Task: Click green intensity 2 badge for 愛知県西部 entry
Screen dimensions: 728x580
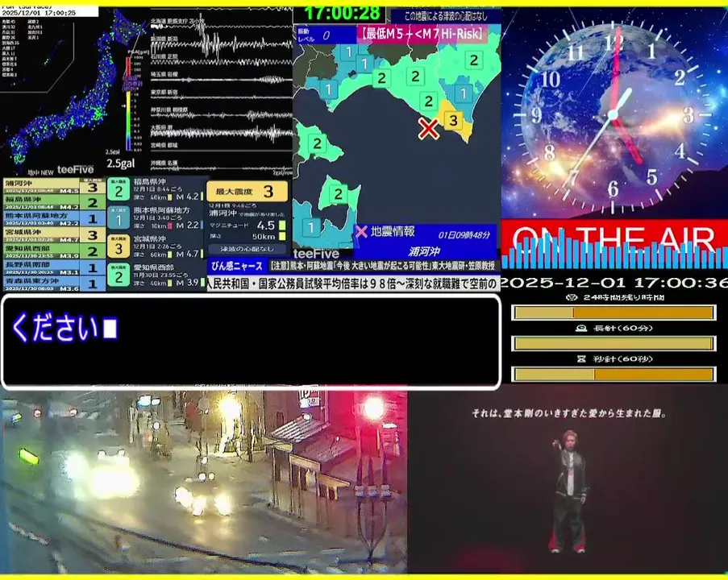Action: [x=119, y=275]
